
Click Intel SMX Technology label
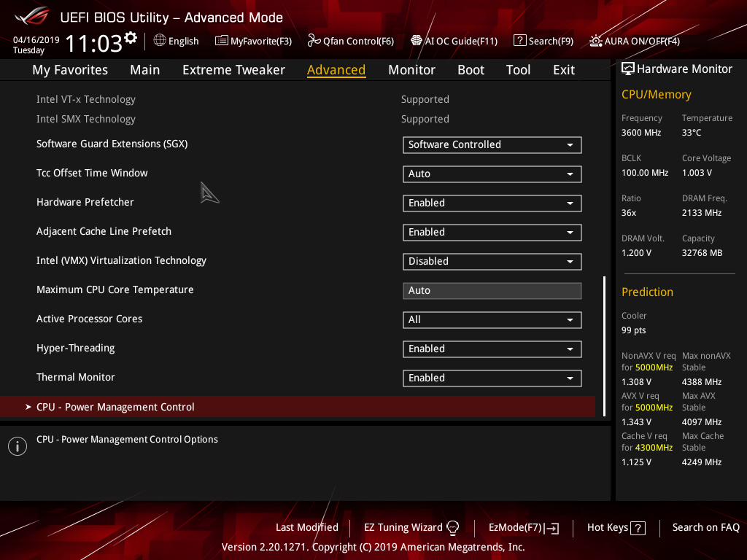[86, 119]
